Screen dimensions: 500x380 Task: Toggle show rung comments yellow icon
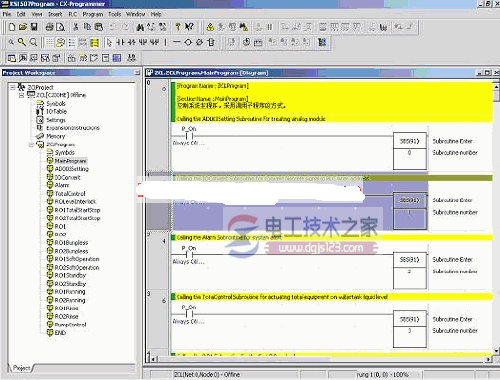coord(60,42)
